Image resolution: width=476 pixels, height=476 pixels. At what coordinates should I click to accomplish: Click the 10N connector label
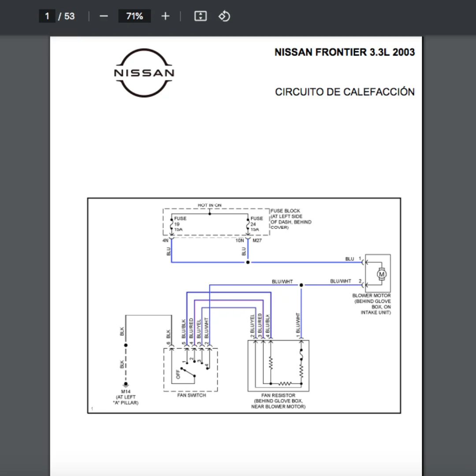(x=240, y=241)
